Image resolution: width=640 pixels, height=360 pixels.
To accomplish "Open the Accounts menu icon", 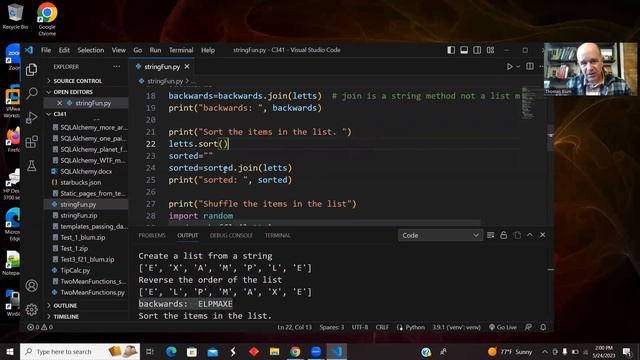I will pyautogui.click(x=31, y=285).
